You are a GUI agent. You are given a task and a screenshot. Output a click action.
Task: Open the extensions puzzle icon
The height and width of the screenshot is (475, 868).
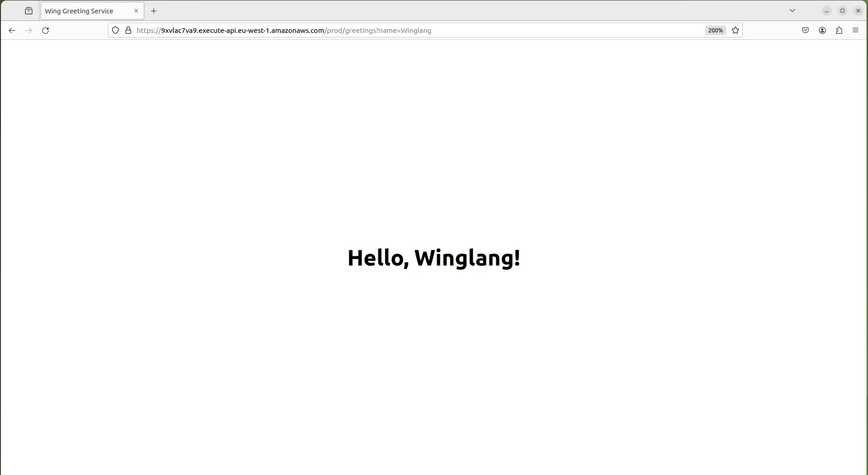coord(839,31)
